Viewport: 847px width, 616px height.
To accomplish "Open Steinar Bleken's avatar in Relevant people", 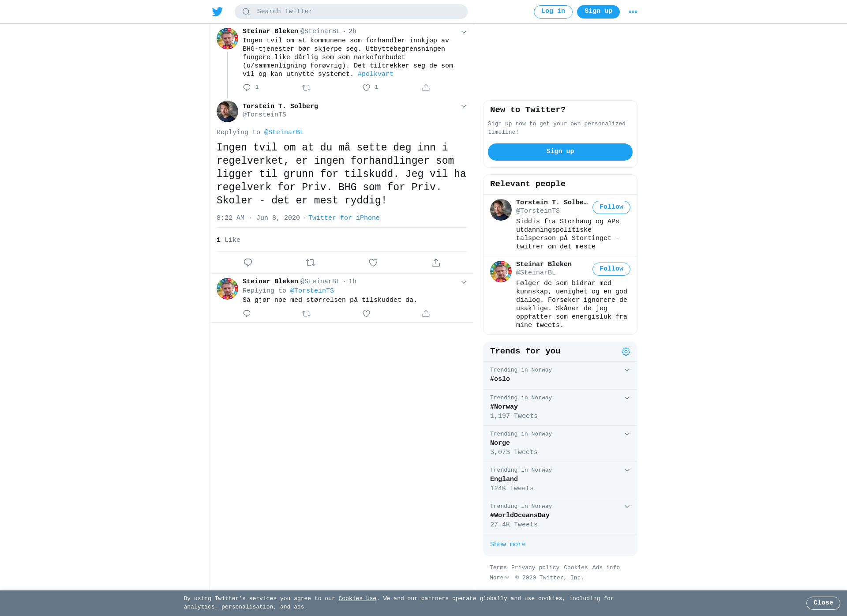I will click(x=501, y=271).
